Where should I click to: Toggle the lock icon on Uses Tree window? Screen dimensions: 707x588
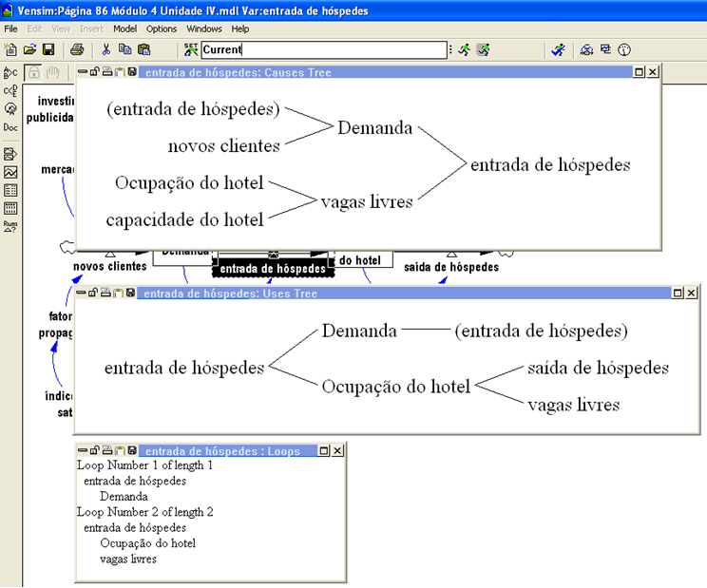pyautogui.click(x=94, y=294)
